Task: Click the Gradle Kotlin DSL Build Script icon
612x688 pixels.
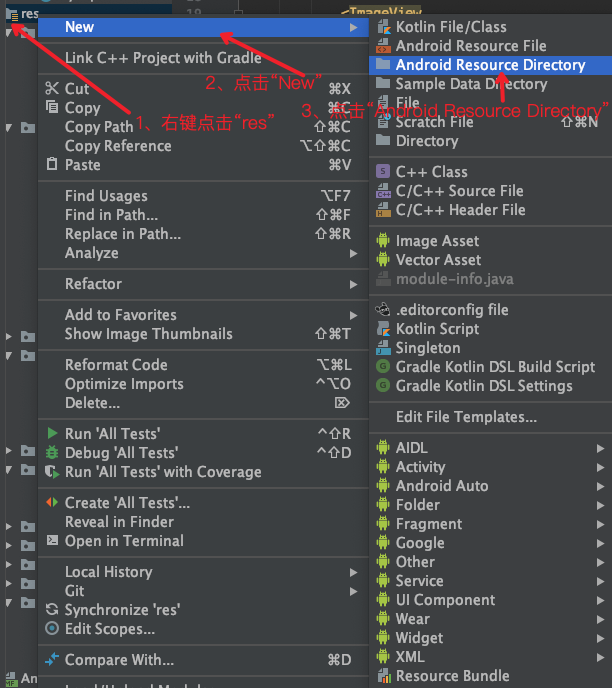Action: pos(383,366)
